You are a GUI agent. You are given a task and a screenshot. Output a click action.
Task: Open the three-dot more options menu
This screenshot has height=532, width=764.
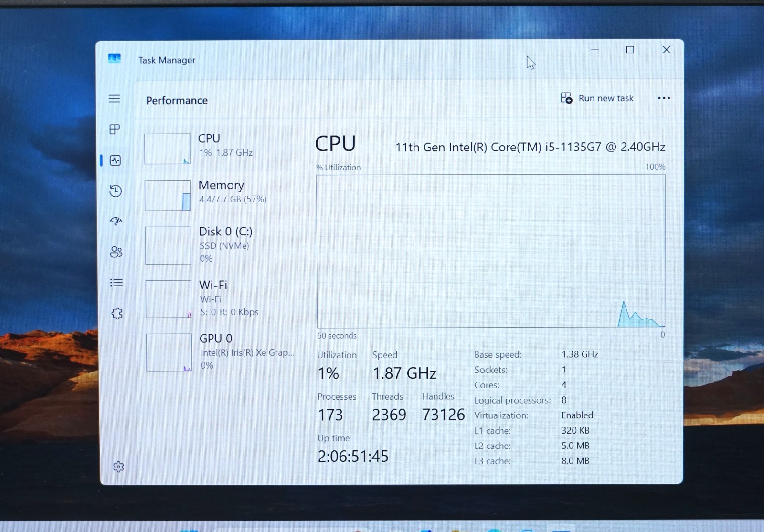(664, 98)
